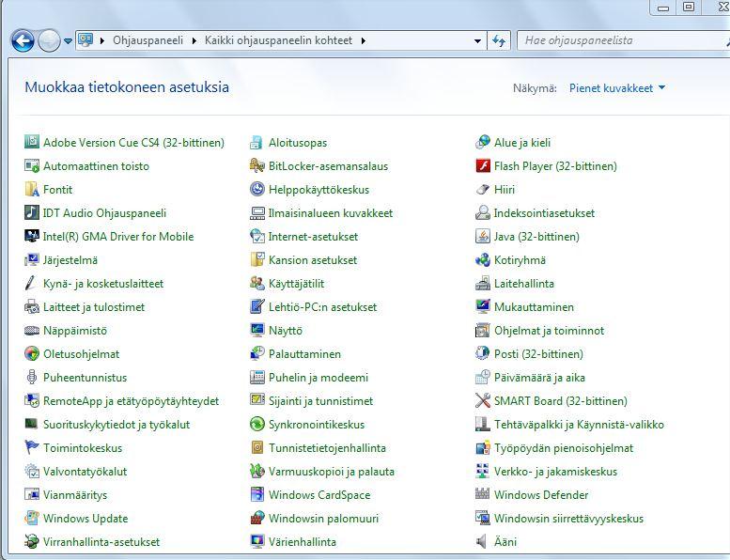Open the Java (32-bittinen) icon

[x=483, y=236]
